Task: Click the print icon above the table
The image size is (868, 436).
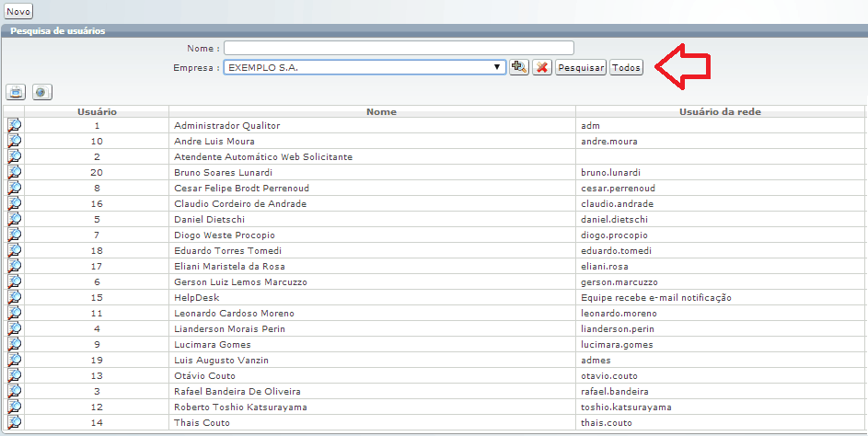Action: [16, 92]
